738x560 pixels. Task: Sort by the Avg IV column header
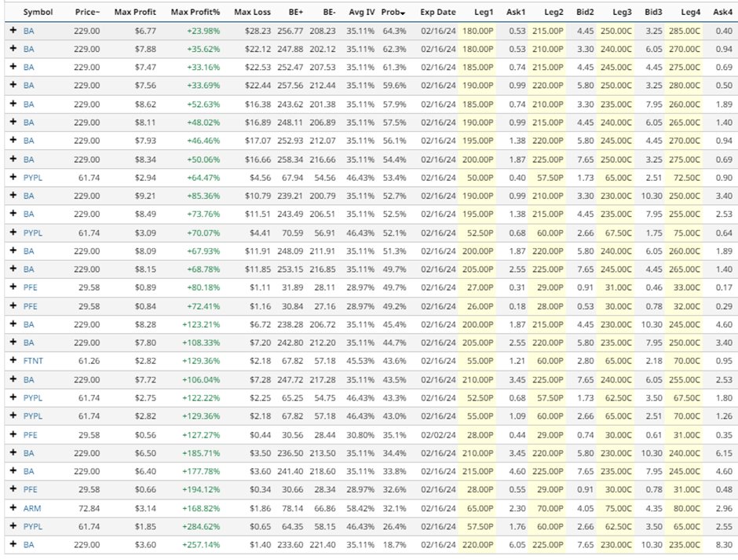pos(361,13)
